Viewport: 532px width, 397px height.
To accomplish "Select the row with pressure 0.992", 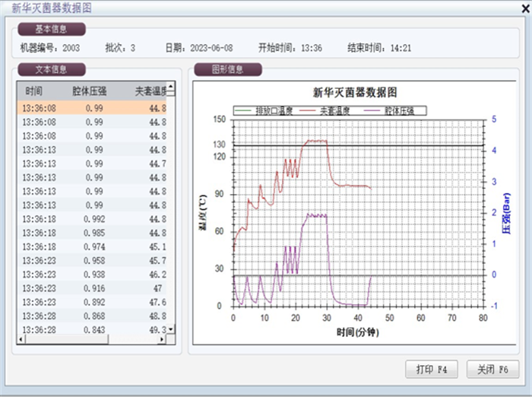I will [x=91, y=219].
